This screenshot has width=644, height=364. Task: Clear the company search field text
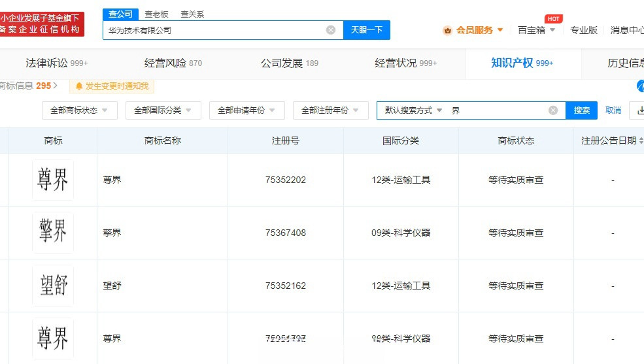point(331,30)
